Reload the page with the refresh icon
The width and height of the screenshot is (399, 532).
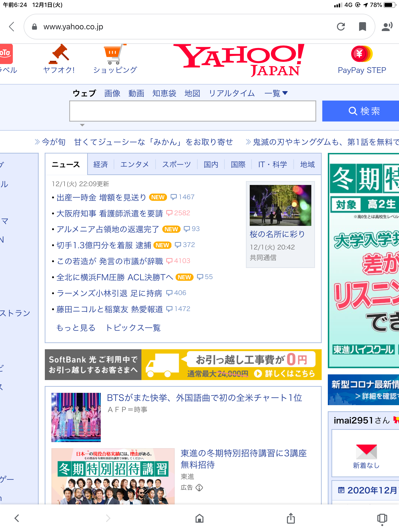(341, 27)
